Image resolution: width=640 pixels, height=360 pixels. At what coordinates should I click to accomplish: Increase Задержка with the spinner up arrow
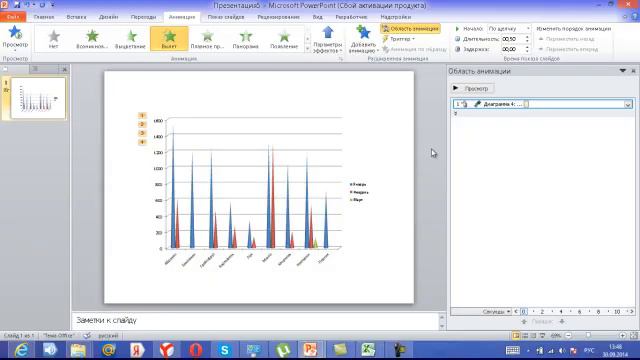click(x=527, y=47)
